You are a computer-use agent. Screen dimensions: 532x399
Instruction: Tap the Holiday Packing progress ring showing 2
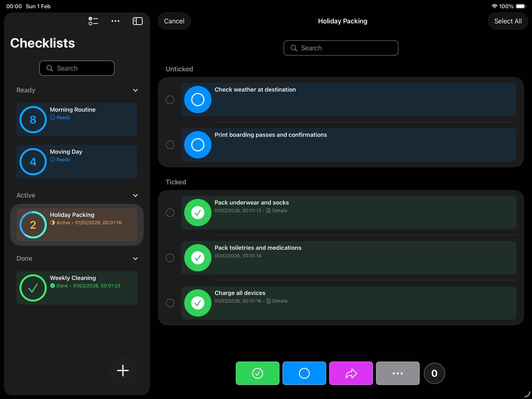coord(33,225)
